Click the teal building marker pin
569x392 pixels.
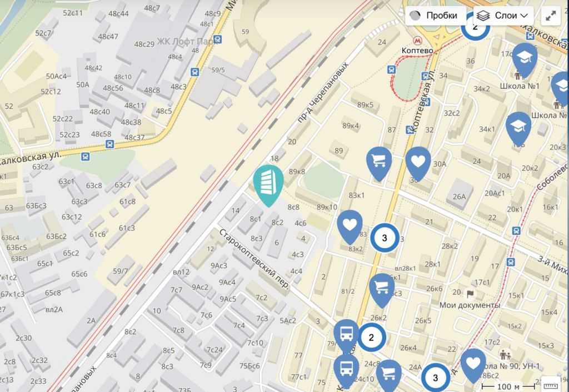[268, 185]
